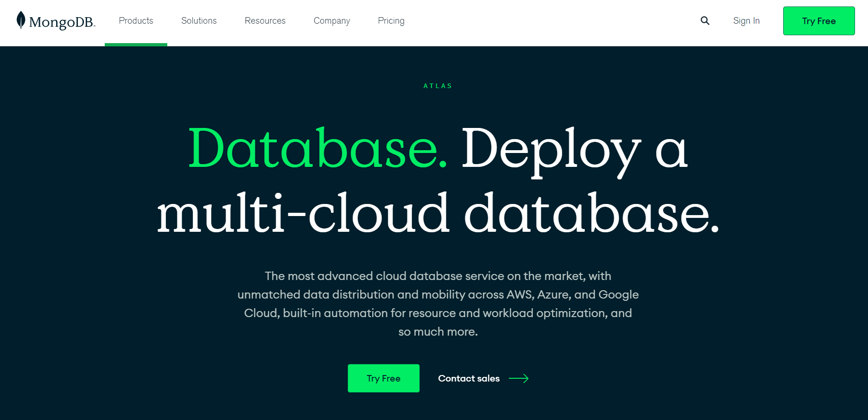Open the Company menu
The height and width of the screenshot is (420, 868).
tap(332, 21)
